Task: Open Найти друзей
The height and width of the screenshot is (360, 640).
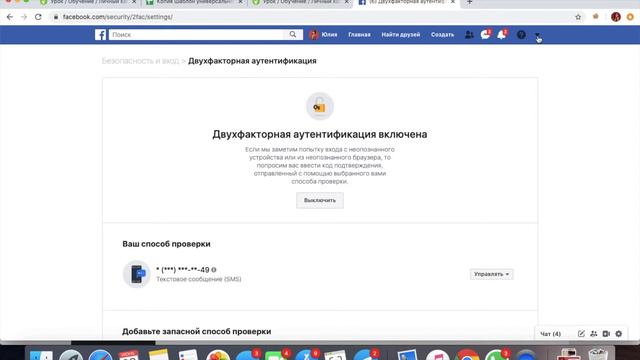Action: [x=401, y=35]
